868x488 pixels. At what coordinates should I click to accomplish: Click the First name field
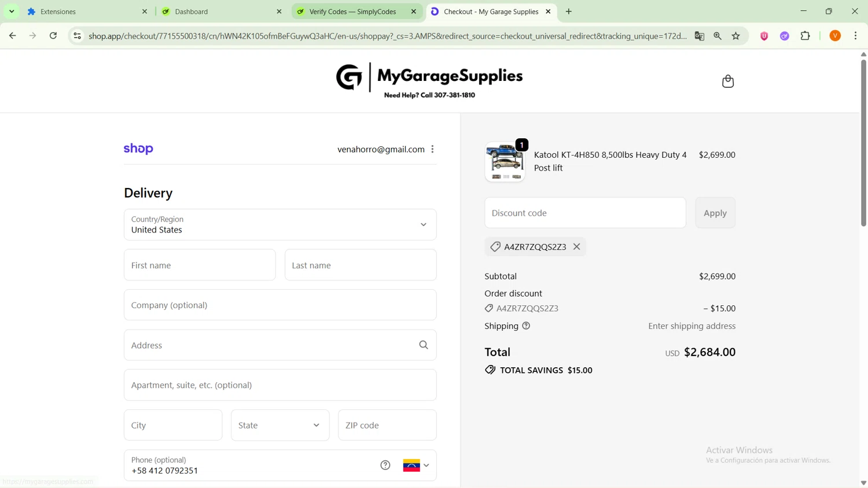tap(200, 265)
